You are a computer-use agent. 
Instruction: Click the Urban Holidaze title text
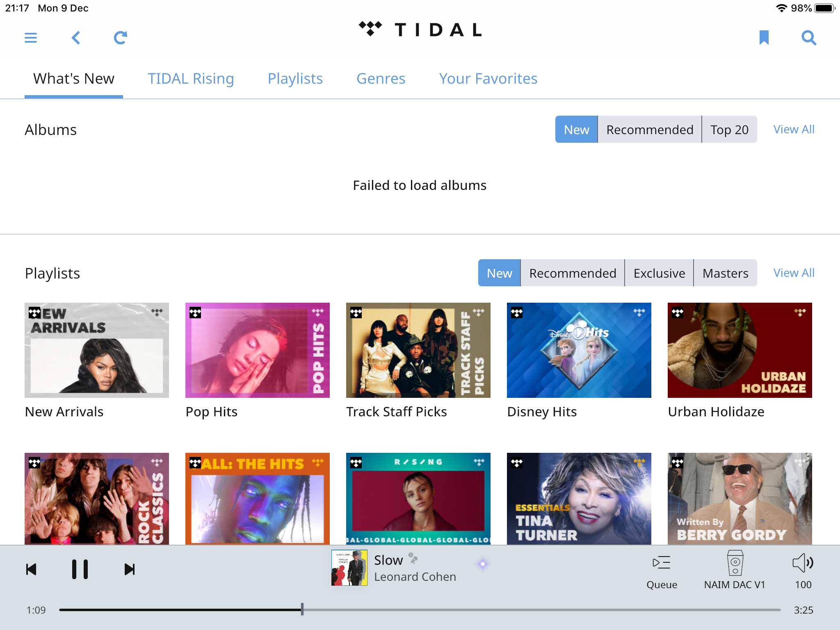point(716,411)
